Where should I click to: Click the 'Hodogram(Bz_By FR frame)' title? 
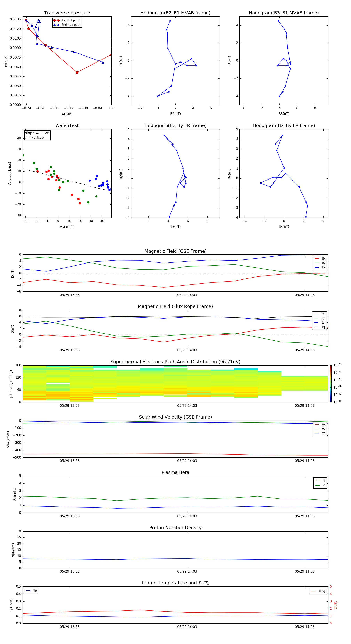pyautogui.click(x=175, y=125)
